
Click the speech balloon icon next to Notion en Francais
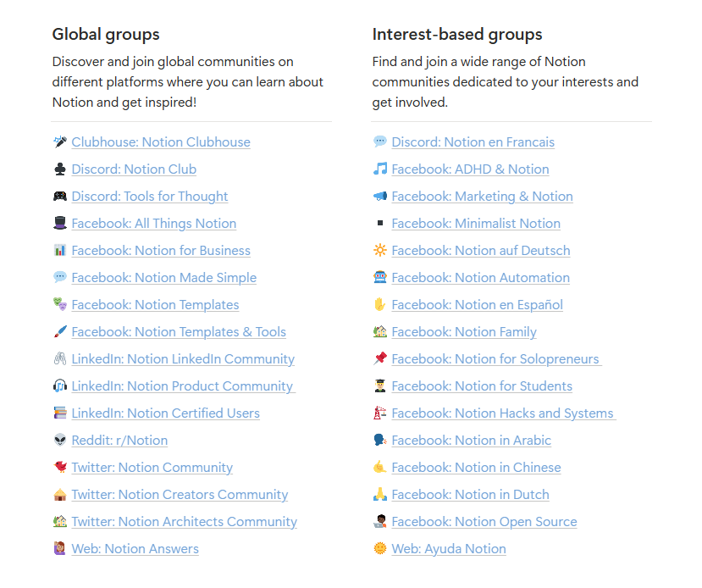click(x=379, y=142)
